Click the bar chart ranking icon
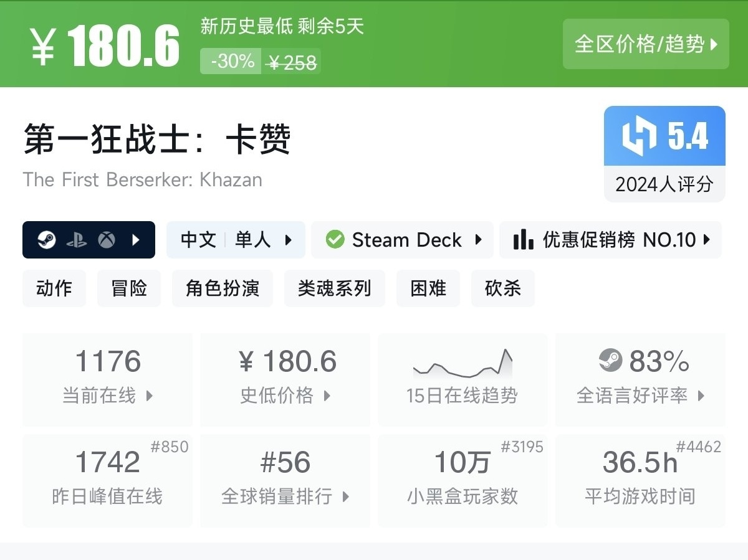 523,240
